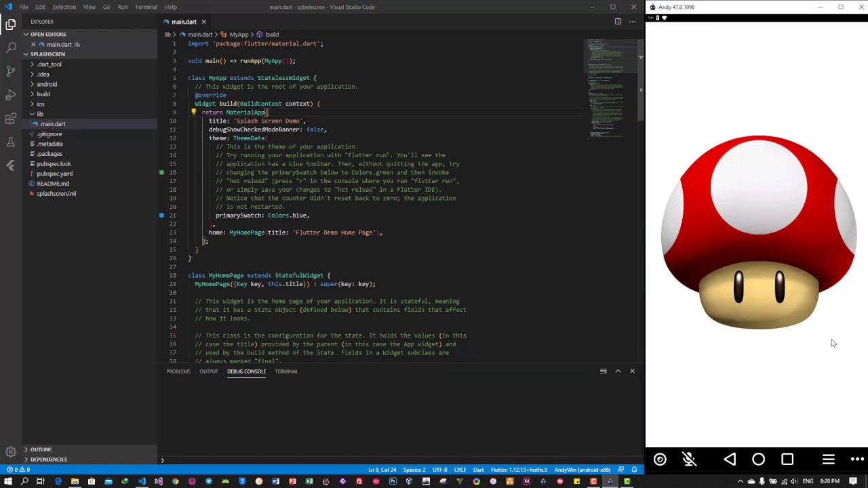
Task: Click the MyApp breadcrumb item
Action: pyautogui.click(x=234, y=35)
